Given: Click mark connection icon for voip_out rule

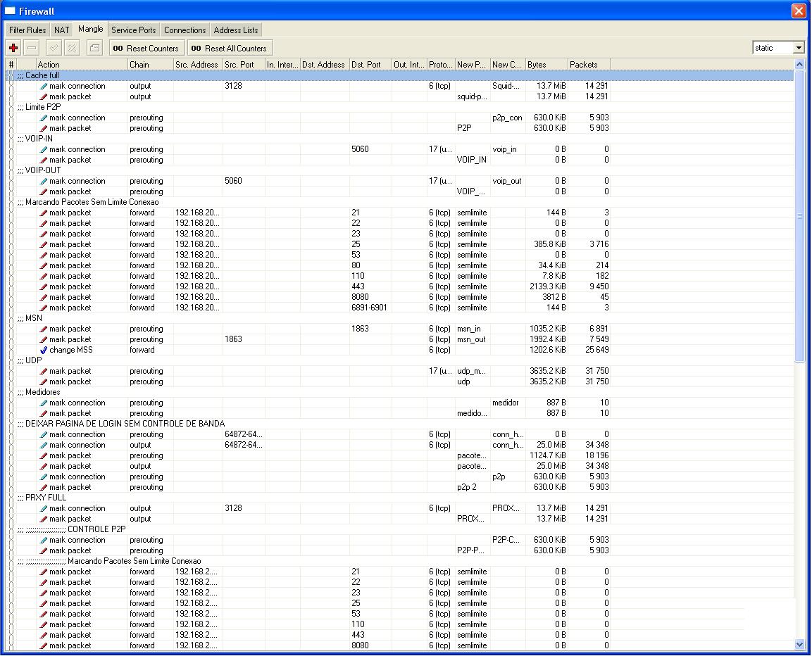Looking at the screenshot, I should 44,181.
